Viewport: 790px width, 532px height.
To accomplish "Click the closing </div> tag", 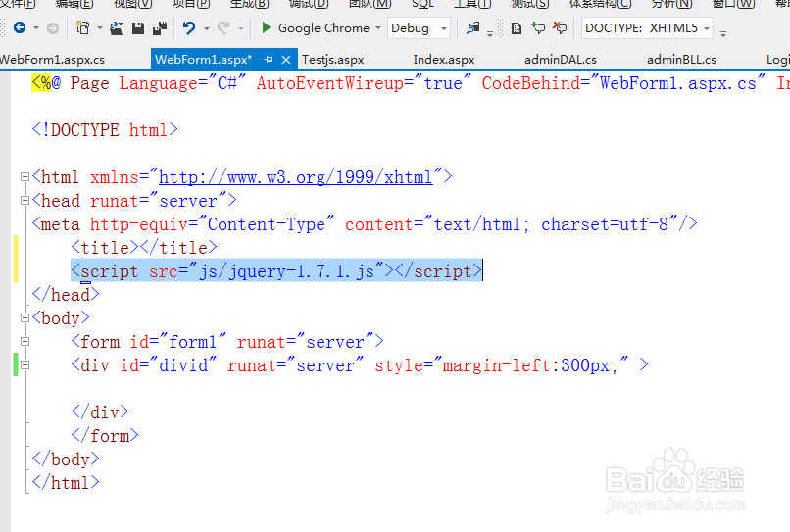I will (100, 412).
